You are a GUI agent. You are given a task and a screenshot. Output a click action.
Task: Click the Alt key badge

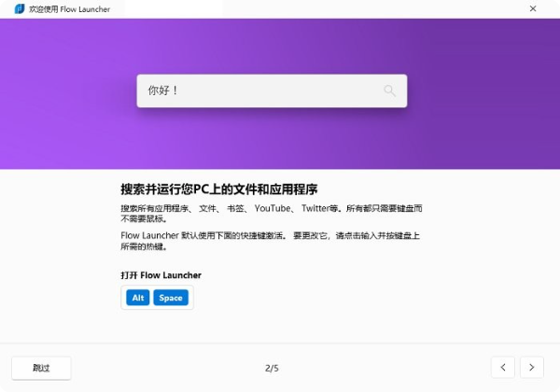tap(138, 298)
